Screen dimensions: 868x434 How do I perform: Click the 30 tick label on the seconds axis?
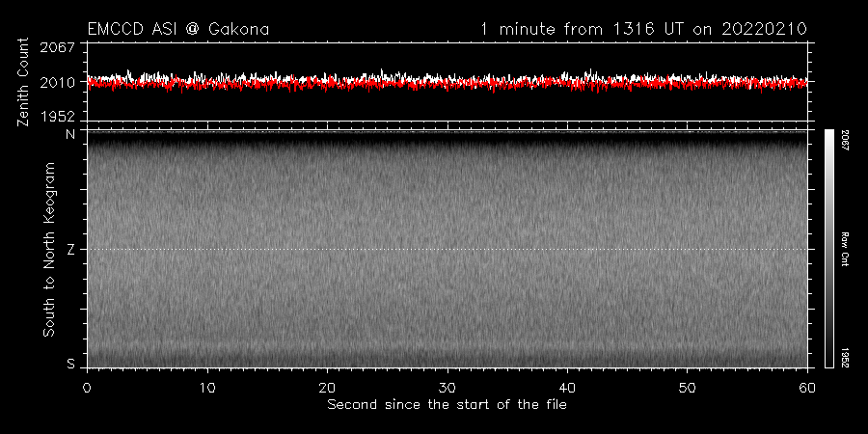(x=448, y=387)
